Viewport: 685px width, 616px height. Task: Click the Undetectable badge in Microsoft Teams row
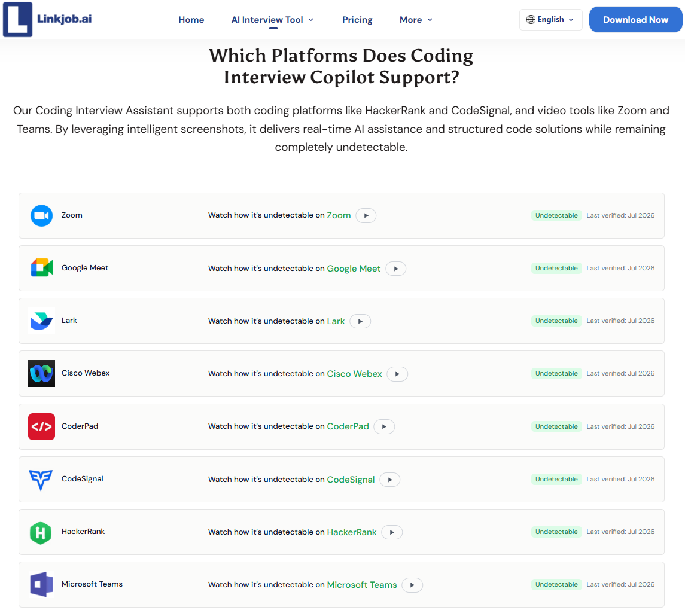[556, 584]
